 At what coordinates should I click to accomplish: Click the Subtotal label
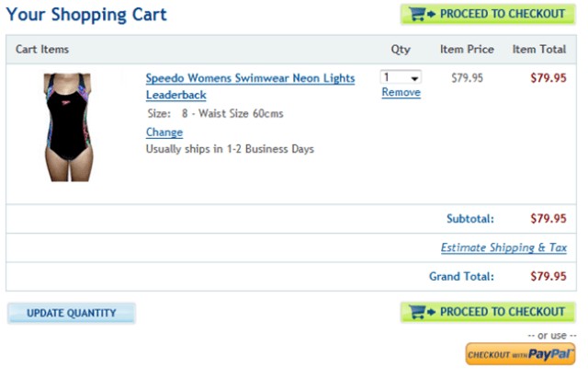pyautogui.click(x=470, y=219)
